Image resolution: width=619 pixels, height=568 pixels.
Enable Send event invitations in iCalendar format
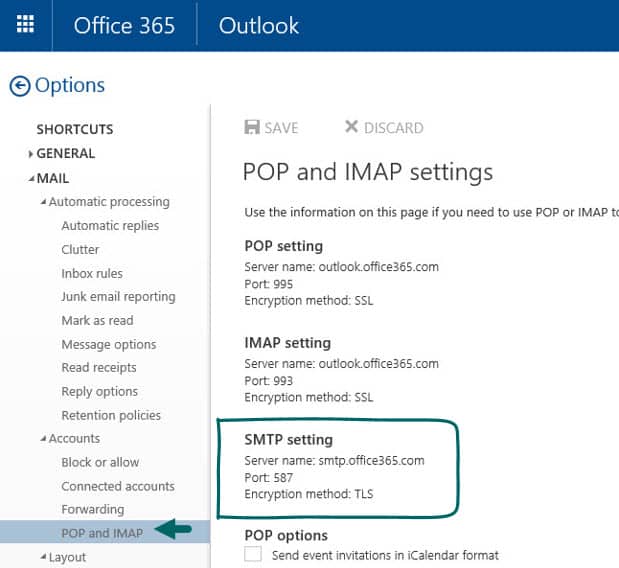pyautogui.click(x=253, y=553)
